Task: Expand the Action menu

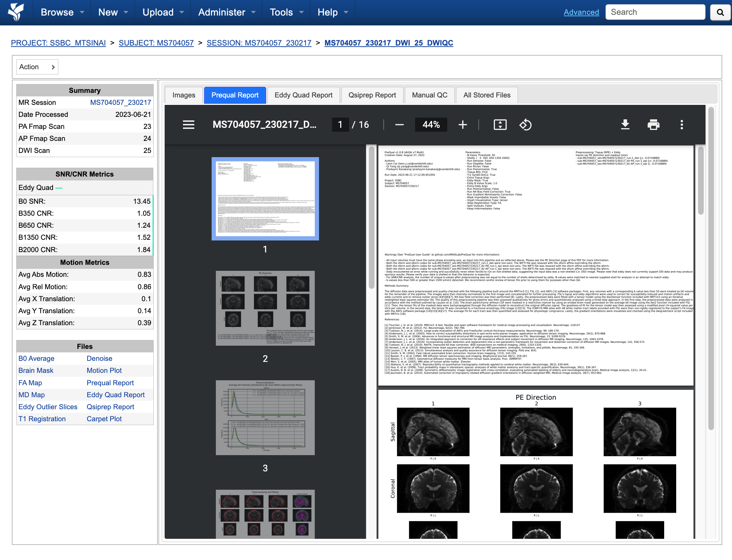Action: pyautogui.click(x=37, y=67)
